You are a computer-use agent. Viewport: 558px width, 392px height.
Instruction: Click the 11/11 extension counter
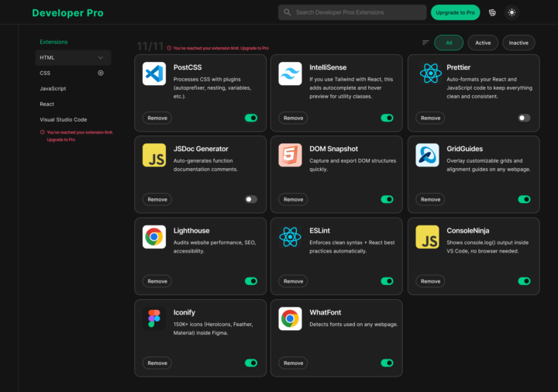[x=150, y=46]
